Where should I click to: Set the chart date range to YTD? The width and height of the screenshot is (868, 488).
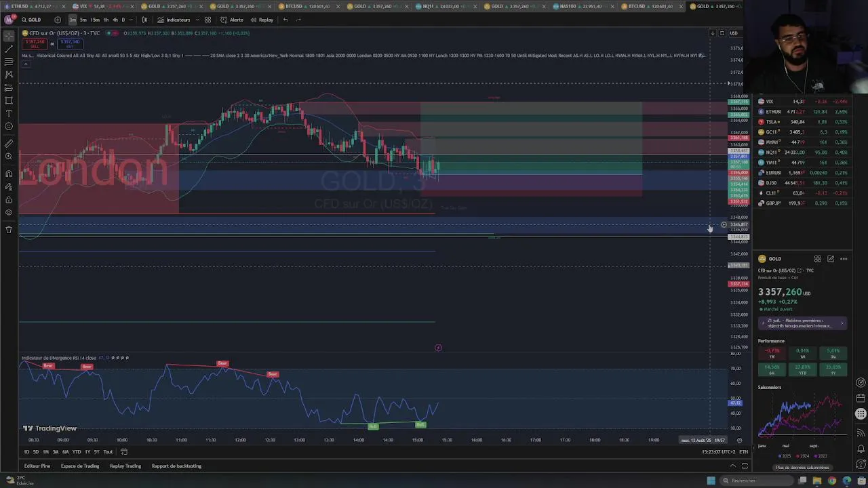77,452
